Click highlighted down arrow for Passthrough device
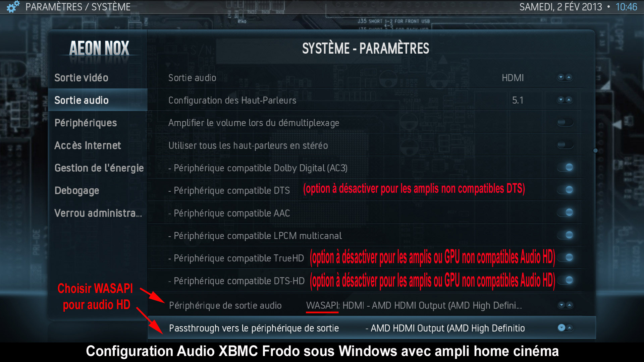 pyautogui.click(x=561, y=328)
